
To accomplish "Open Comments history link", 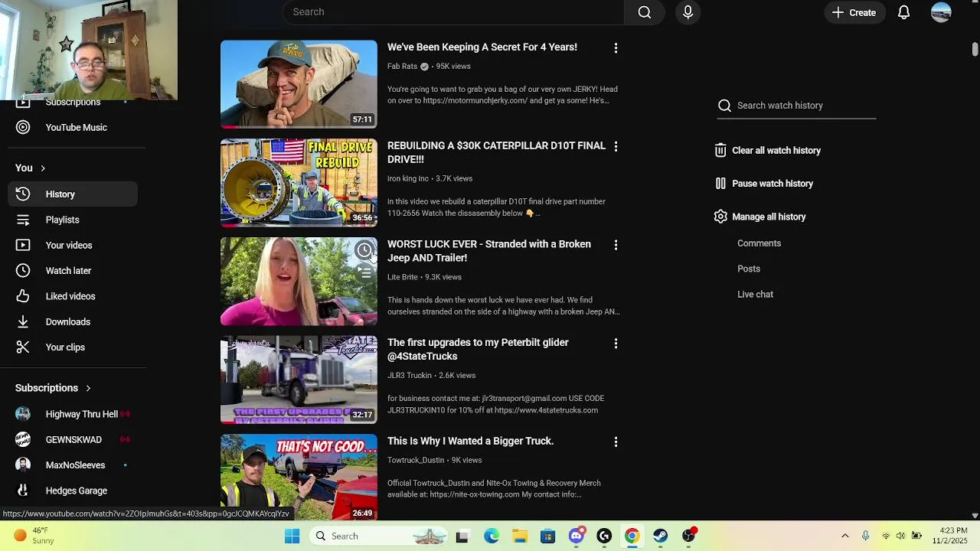I will [x=759, y=243].
